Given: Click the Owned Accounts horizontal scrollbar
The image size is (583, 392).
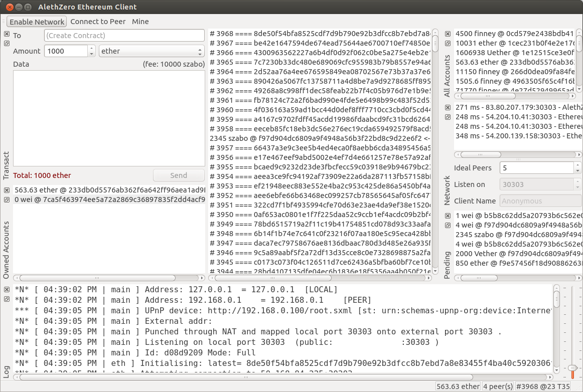Looking at the screenshot, I should 109,278.
